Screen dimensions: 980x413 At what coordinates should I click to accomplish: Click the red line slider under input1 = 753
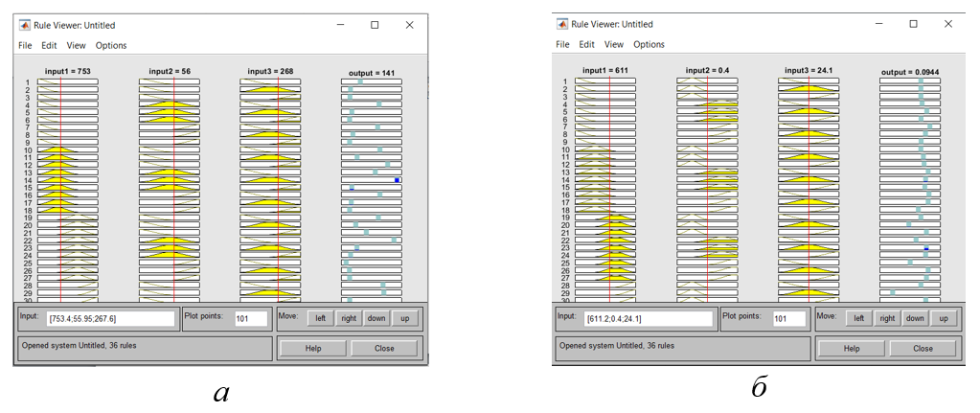point(60,192)
